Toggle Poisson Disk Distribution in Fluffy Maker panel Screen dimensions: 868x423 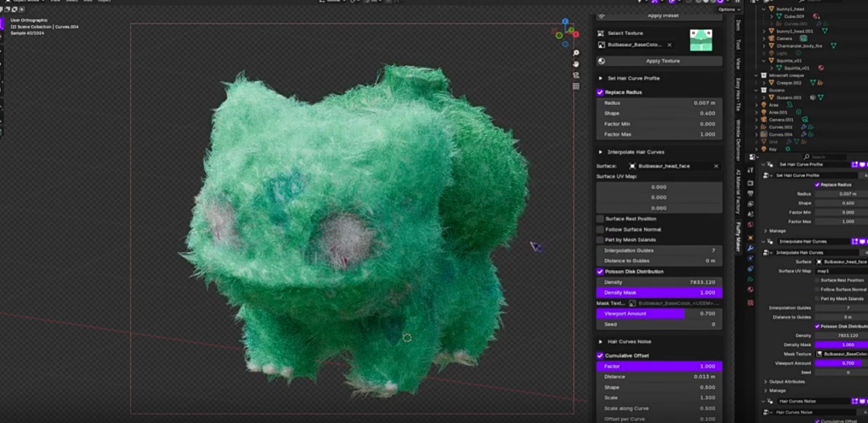[600, 271]
